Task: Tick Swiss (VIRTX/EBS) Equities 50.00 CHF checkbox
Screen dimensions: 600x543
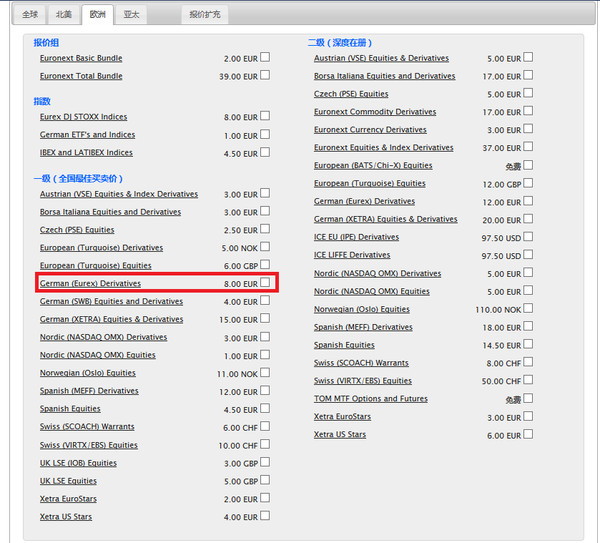Action: [x=528, y=380]
